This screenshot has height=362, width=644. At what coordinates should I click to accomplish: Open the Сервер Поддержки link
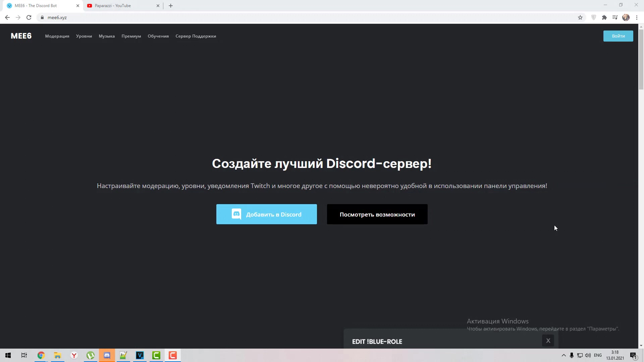[196, 36]
